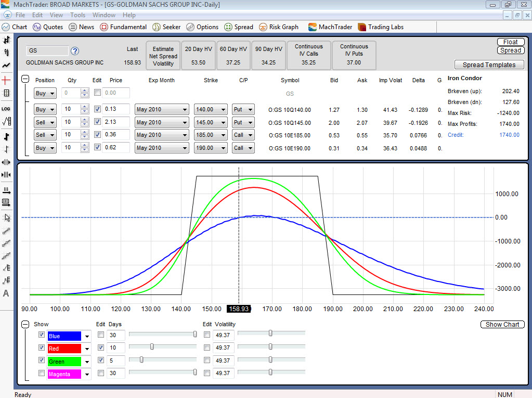Open Trading Labs from toolbar
Viewport: 532px width, 398px height.
pyautogui.click(x=381, y=27)
